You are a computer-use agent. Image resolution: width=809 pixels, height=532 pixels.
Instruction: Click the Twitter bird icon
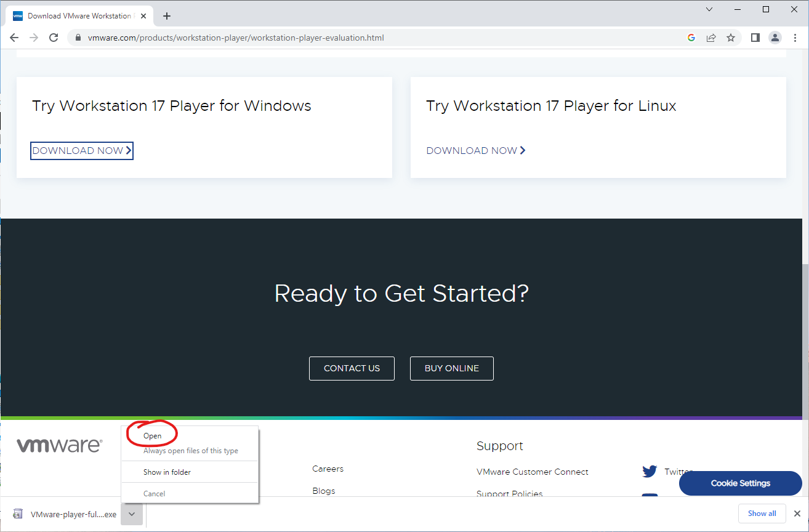[650, 471]
